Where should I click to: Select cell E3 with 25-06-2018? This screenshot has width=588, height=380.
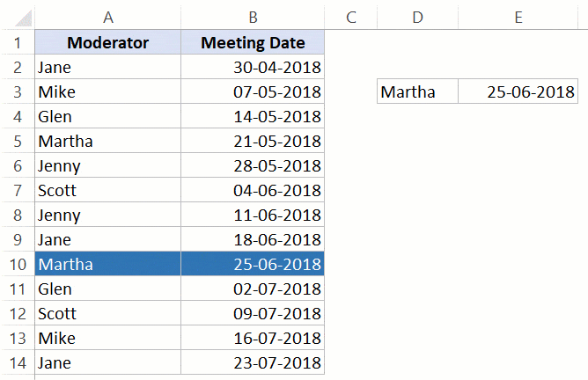click(518, 91)
